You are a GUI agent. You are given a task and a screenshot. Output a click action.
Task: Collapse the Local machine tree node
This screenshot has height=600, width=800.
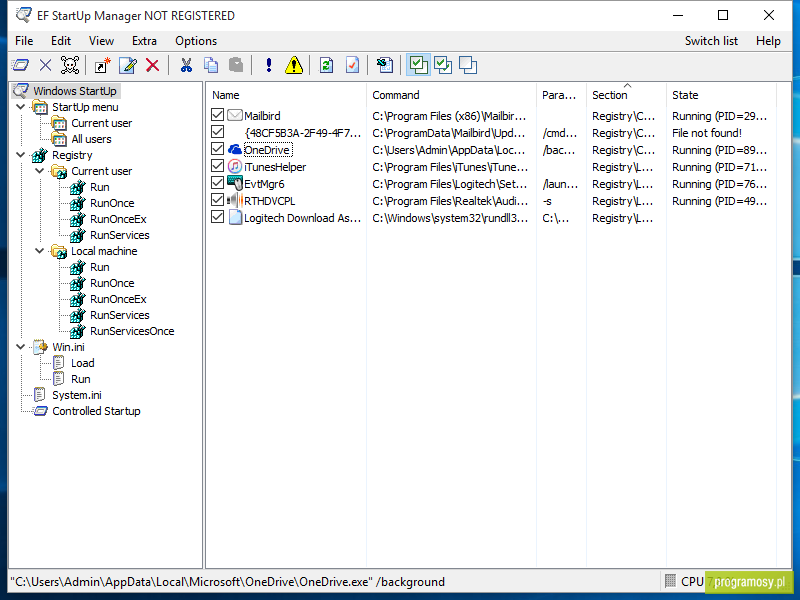coord(40,251)
